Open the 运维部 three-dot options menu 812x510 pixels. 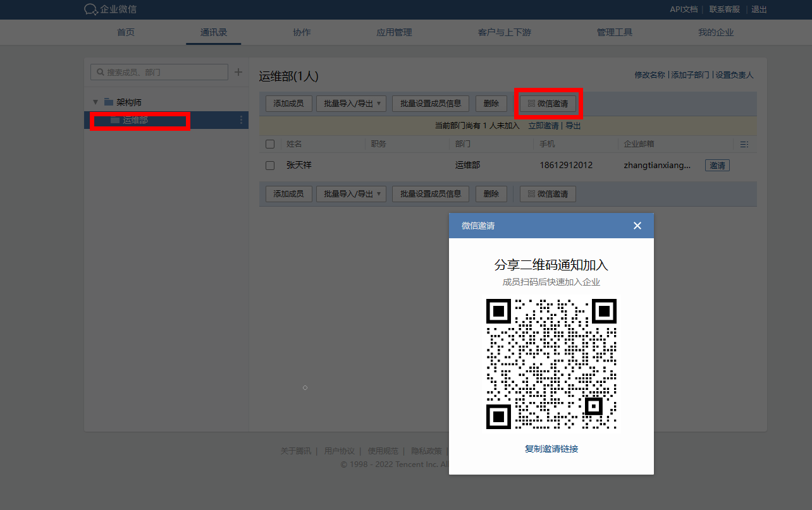tap(241, 120)
